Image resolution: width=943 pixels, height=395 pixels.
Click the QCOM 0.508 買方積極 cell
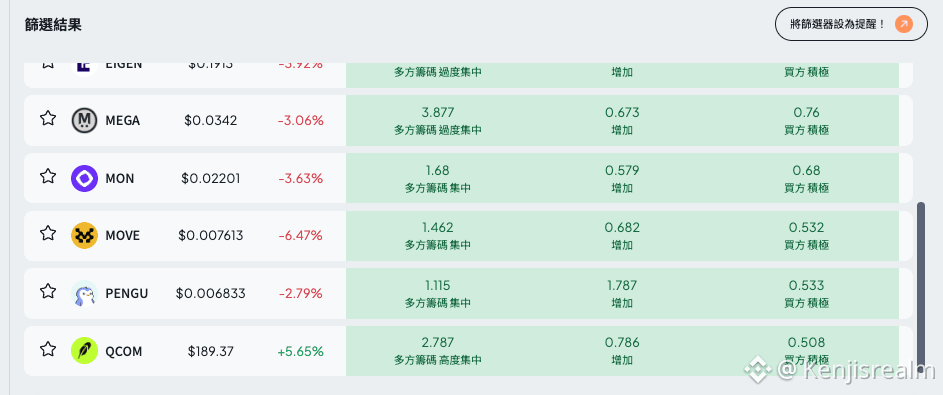pyautogui.click(x=806, y=351)
